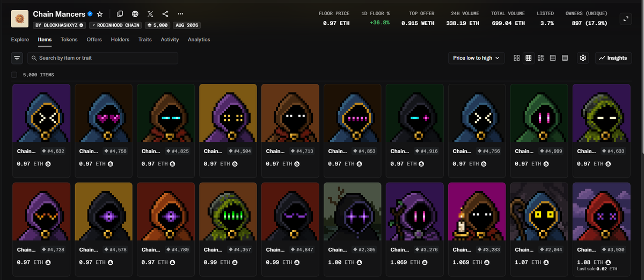Click chain icon beside #4,916's price
Image resolution: width=644 pixels, height=280 pixels.
click(x=421, y=164)
